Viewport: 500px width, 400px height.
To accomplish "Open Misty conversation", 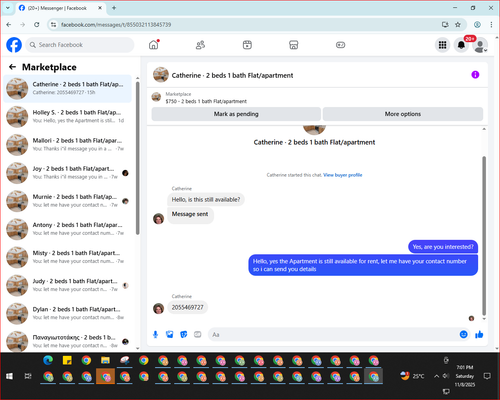I will pyautogui.click(x=67, y=257).
